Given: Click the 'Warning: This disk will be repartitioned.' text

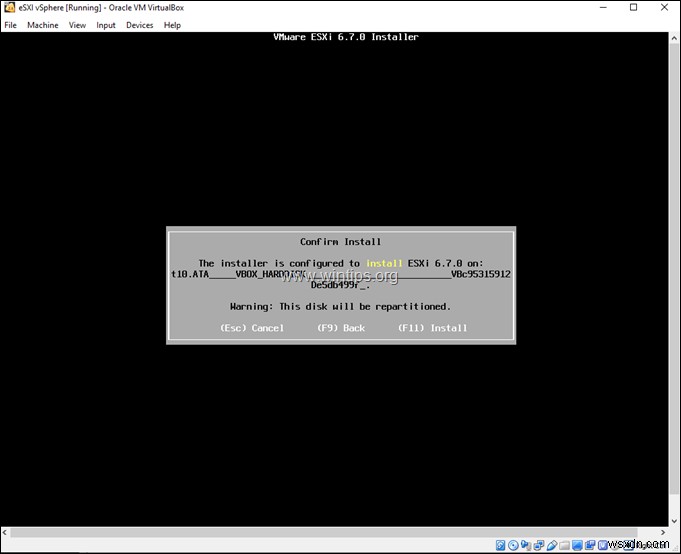Looking at the screenshot, I should [x=340, y=307].
